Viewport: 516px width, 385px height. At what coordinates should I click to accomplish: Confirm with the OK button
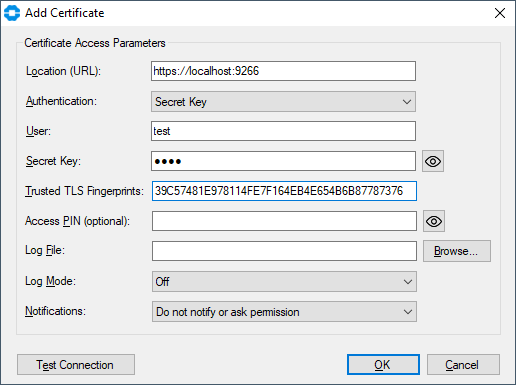tap(383, 365)
